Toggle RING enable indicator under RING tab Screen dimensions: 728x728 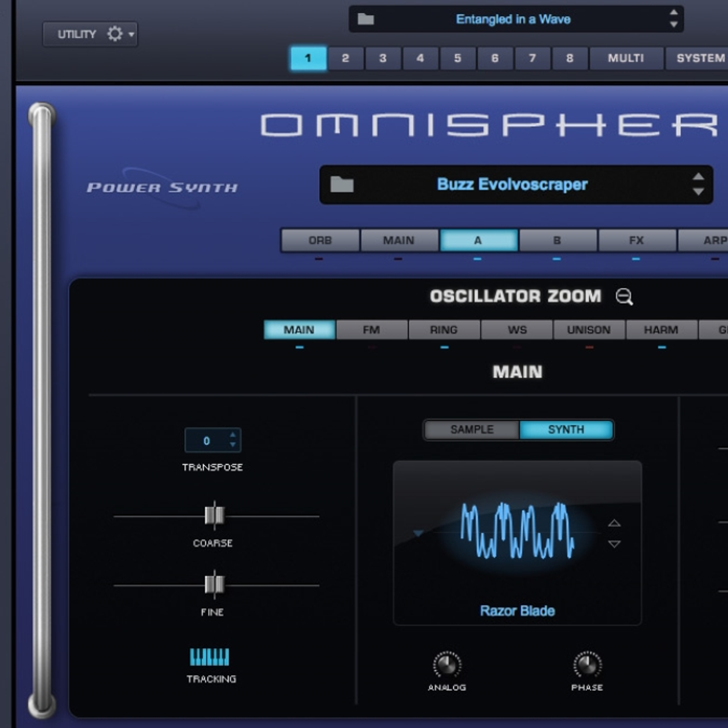point(444,348)
